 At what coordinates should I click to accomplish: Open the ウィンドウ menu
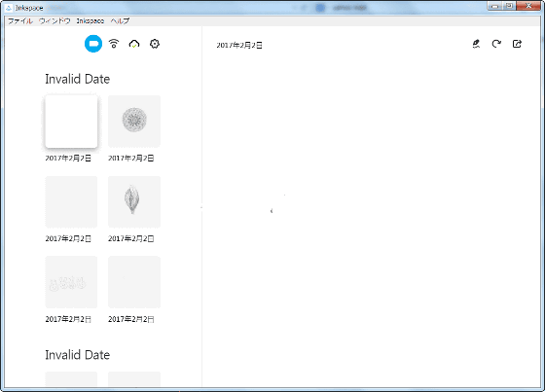(54, 20)
